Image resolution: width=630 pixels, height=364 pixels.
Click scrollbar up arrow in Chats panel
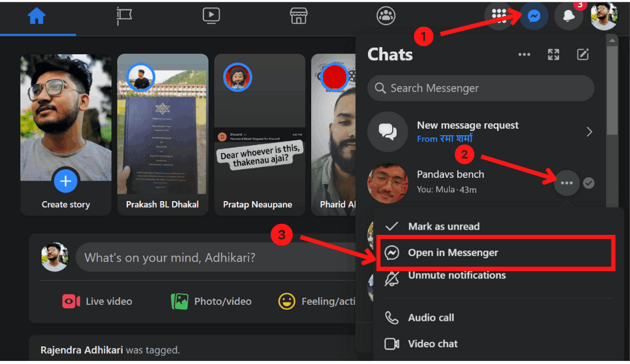coord(612,40)
